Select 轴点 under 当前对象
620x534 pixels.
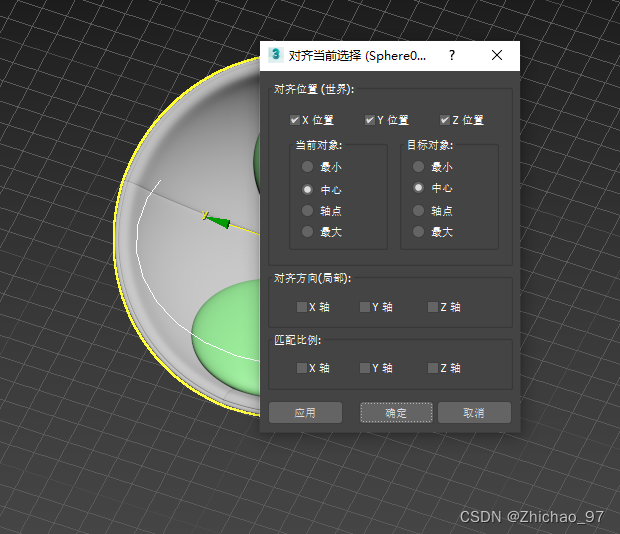[307, 210]
